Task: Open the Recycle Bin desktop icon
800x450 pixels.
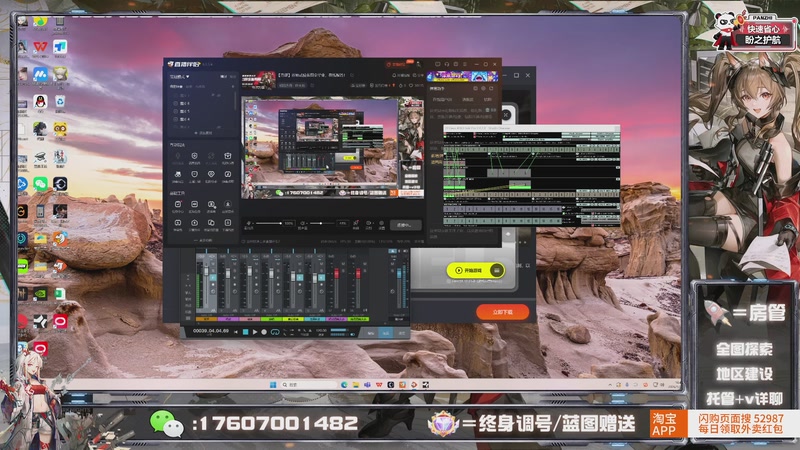Action: tap(60, 101)
